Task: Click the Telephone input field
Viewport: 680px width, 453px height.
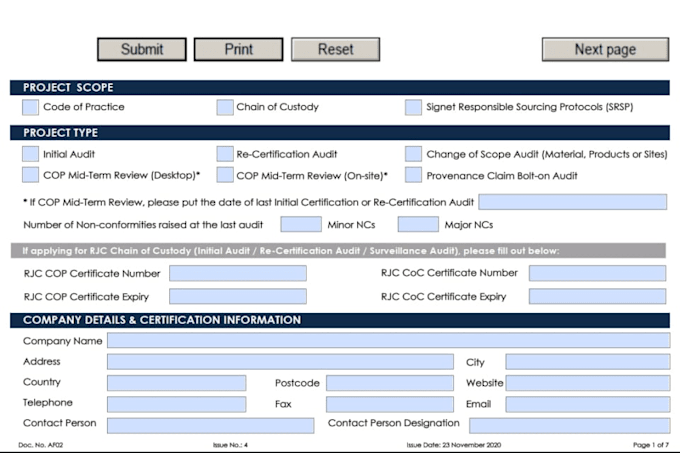Action: [x=177, y=404]
